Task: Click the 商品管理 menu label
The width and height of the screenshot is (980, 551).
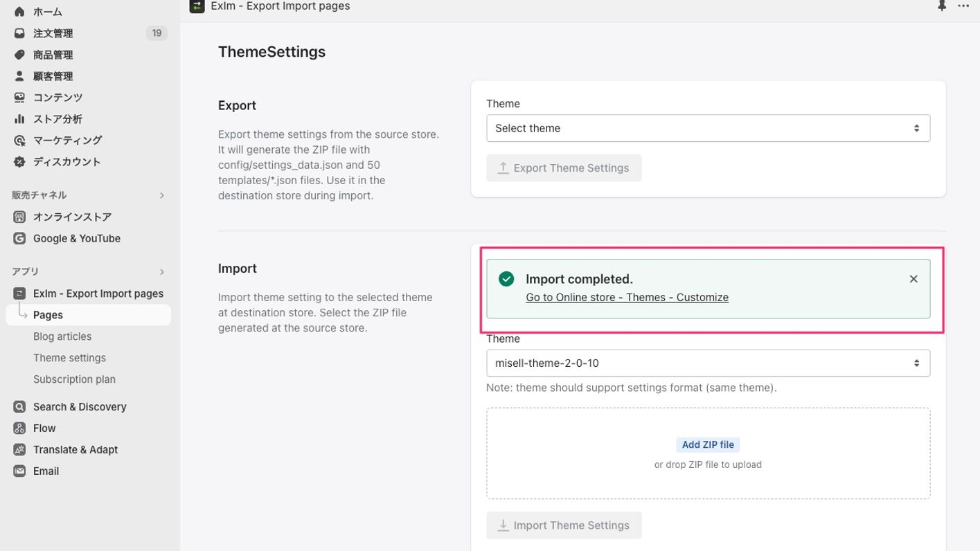Action: (x=53, y=55)
